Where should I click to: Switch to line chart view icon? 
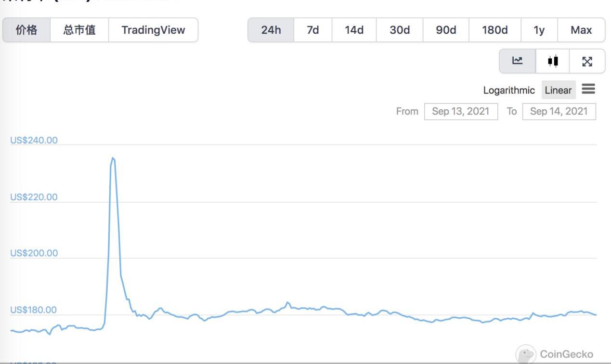[x=517, y=61]
